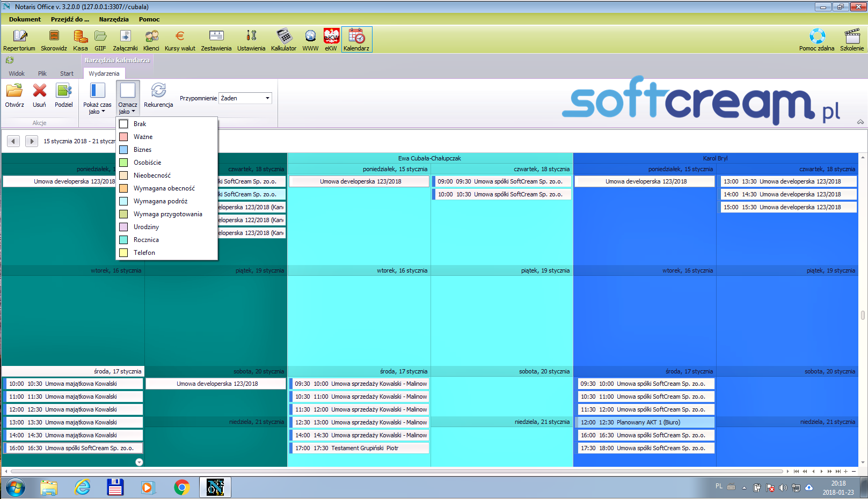Choose Wymagana podróż label

coord(167,201)
